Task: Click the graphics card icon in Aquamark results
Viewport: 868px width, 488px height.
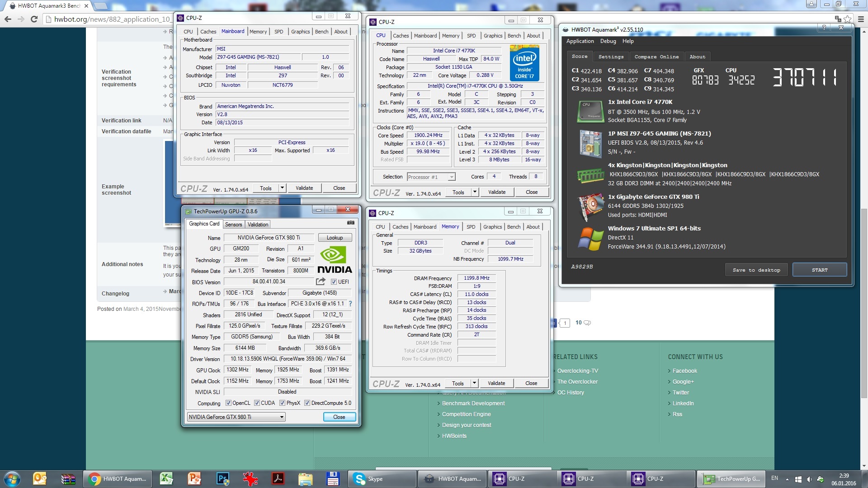Action: [590, 206]
